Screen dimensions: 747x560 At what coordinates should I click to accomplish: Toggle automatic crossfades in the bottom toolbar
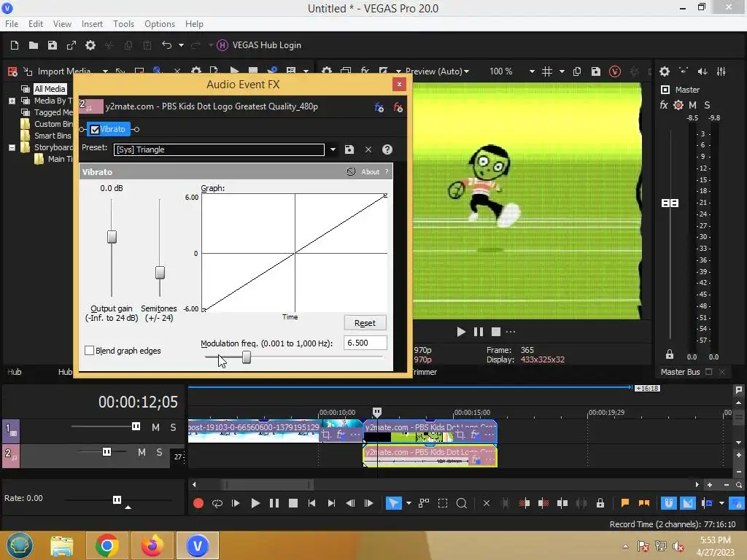pyautogui.click(x=687, y=503)
